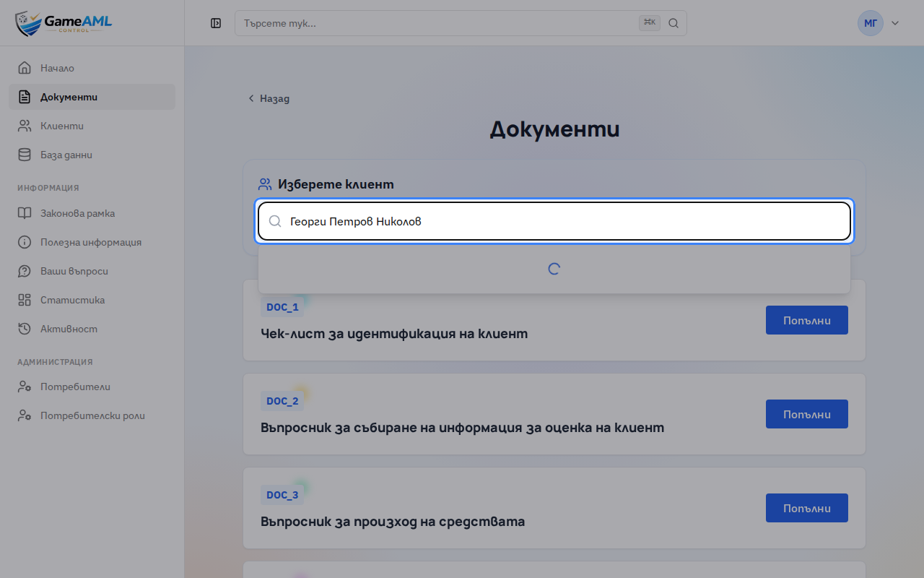The height and width of the screenshot is (578, 924).
Task: Click the База данни database icon
Action: point(25,155)
